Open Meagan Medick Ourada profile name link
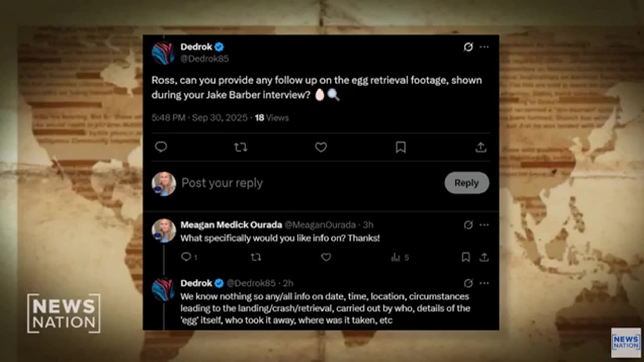 231,225
